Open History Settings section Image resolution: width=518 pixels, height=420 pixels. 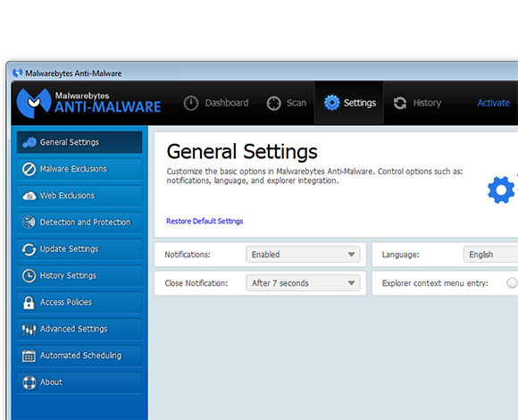pos(79,275)
